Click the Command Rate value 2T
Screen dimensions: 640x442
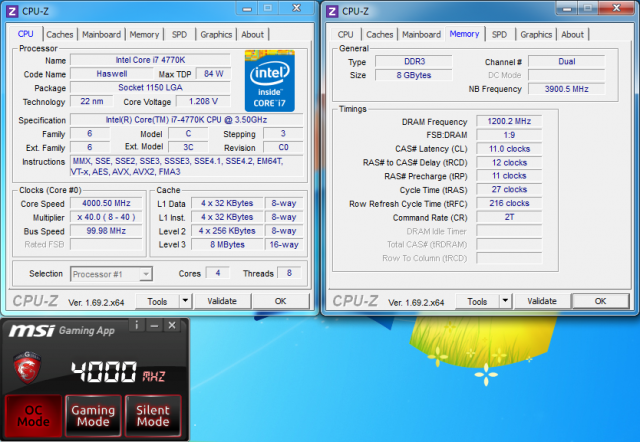509,217
